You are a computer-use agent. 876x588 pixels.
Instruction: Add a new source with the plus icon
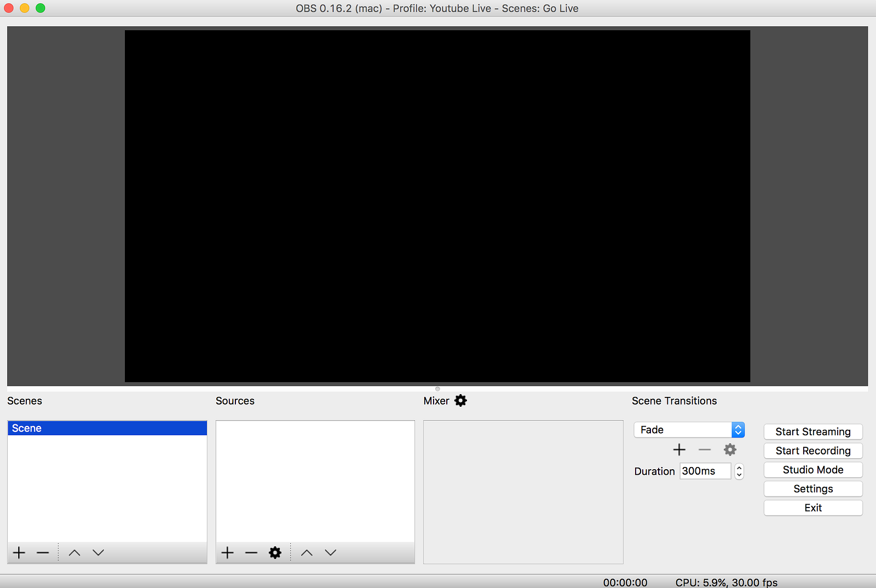click(x=227, y=552)
